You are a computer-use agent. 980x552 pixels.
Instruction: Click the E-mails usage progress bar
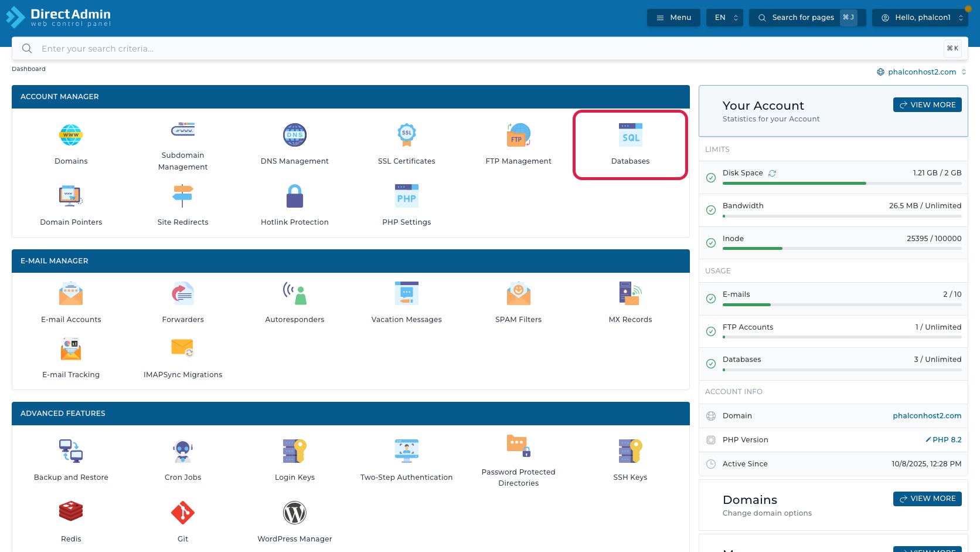pos(842,305)
